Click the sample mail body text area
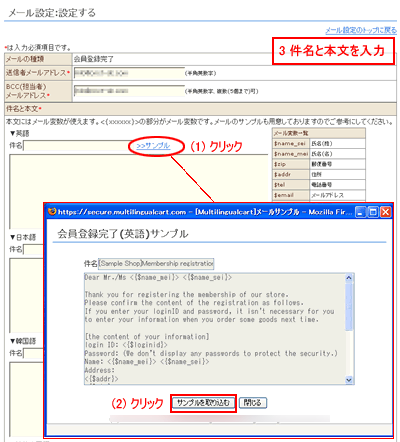This screenshot has width=400, height=442. pos(215,329)
